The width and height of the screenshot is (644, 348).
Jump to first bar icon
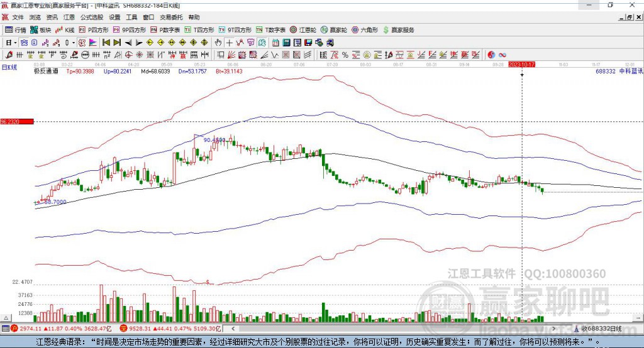tap(106, 43)
